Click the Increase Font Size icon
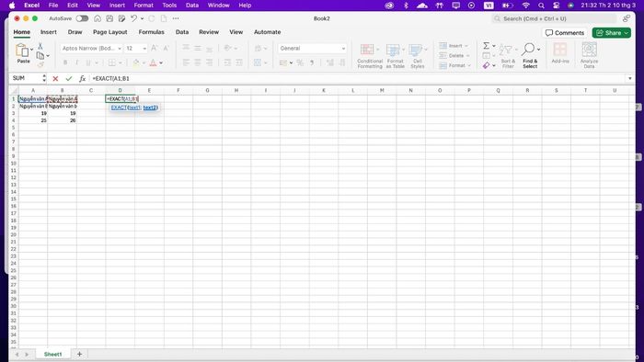 [x=155, y=48]
